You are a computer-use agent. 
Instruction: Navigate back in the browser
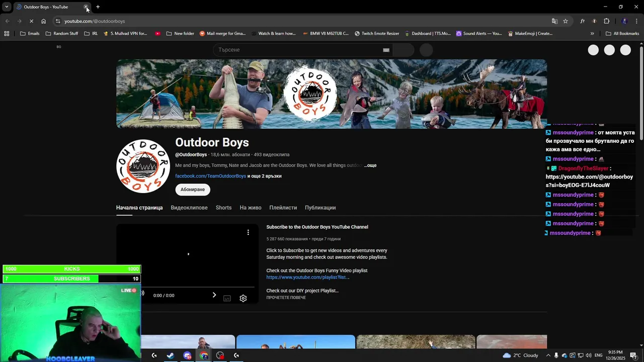click(7, 21)
